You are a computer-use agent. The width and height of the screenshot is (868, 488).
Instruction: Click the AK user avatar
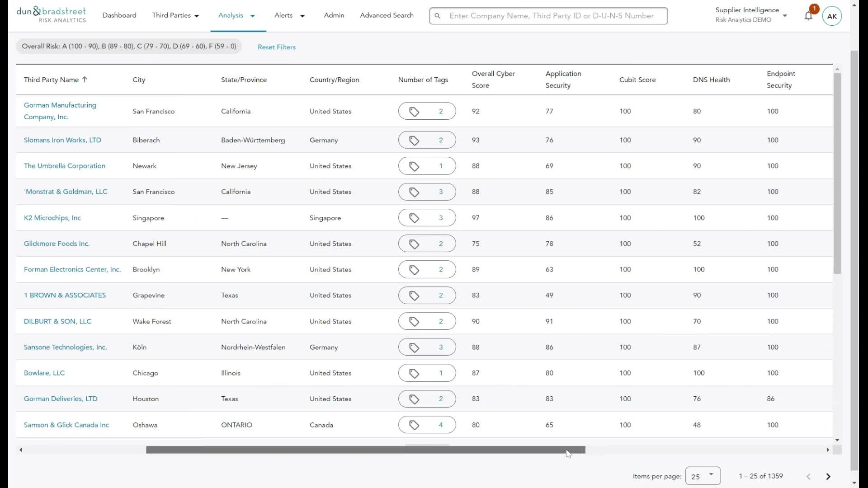click(832, 16)
